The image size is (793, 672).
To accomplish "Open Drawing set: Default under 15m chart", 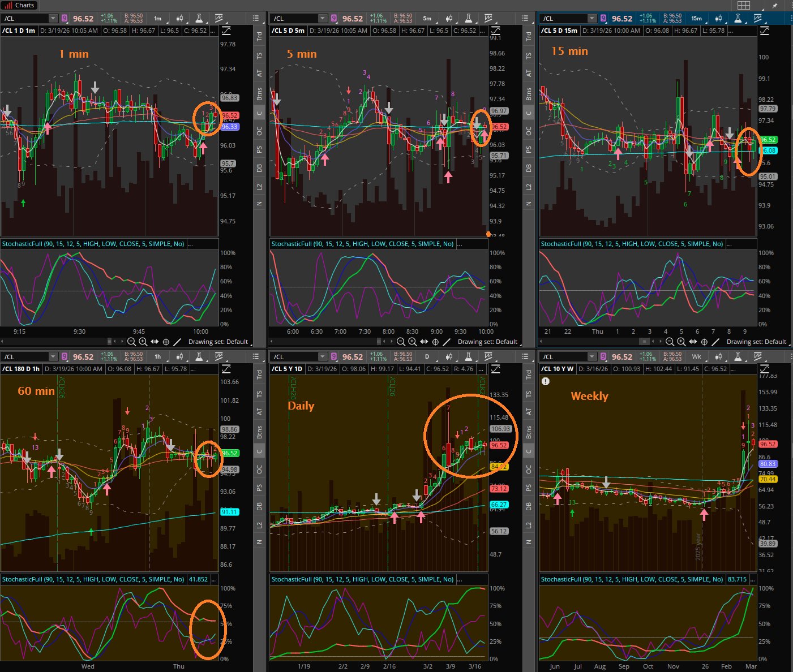I will point(756,342).
